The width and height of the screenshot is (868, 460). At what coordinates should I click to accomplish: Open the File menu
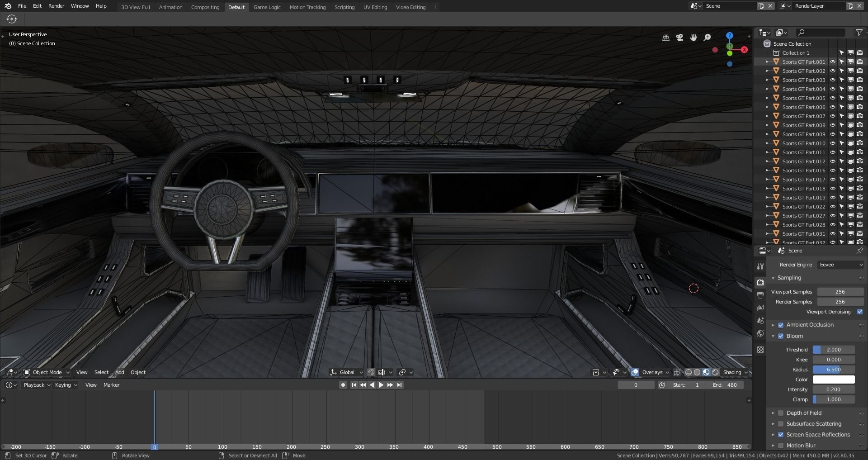coord(22,6)
